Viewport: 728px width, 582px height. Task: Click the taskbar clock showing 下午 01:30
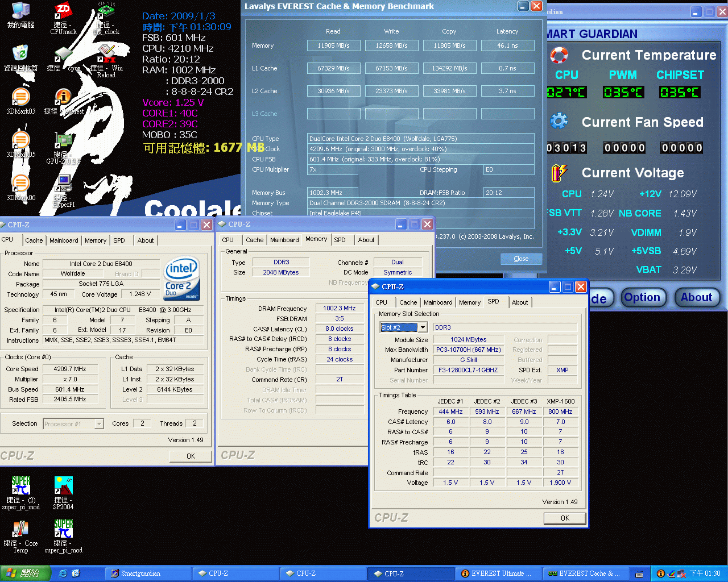pos(705,573)
